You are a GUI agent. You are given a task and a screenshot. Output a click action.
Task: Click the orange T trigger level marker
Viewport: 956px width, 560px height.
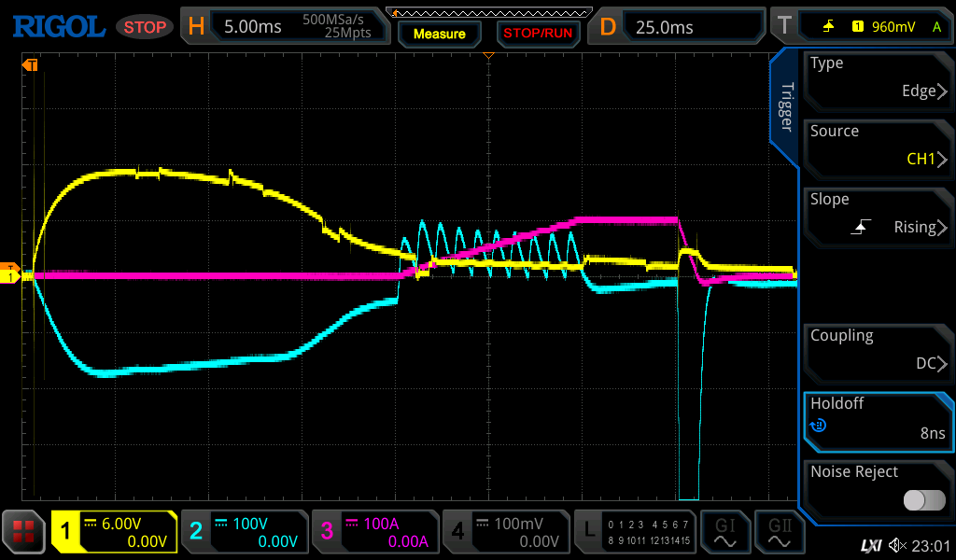pyautogui.click(x=9, y=269)
